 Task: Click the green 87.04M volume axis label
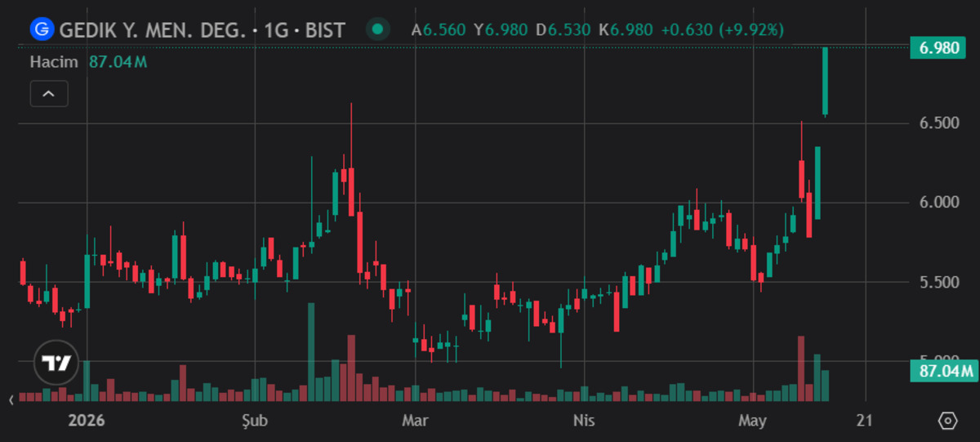(942, 372)
